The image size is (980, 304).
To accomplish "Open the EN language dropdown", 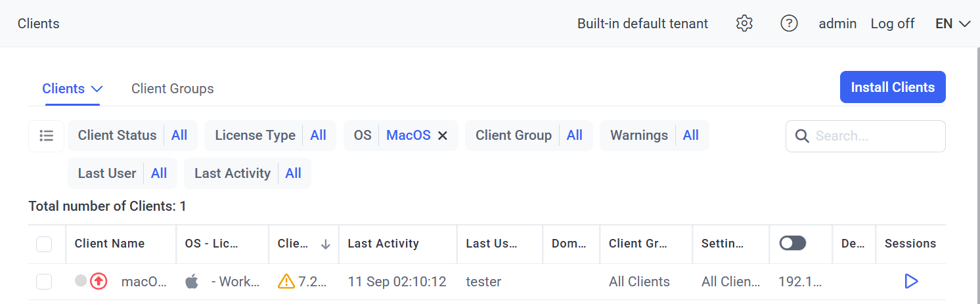I will tap(952, 24).
